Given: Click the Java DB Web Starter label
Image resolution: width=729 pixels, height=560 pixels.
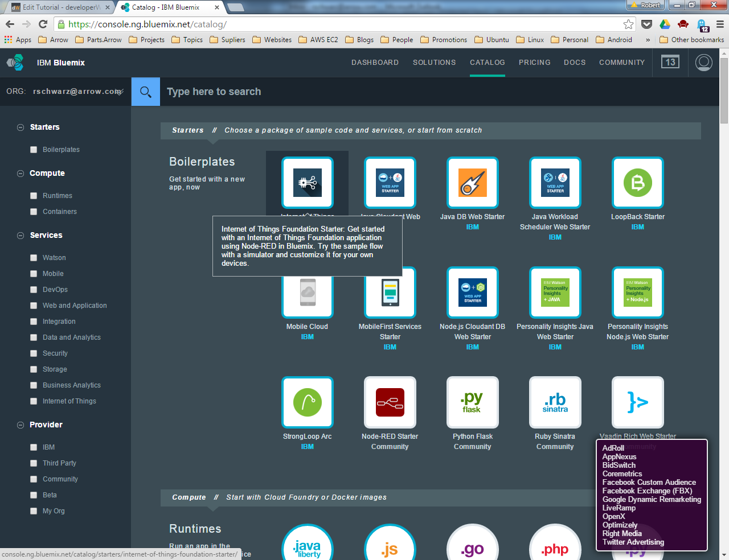Looking at the screenshot, I should (473, 217).
